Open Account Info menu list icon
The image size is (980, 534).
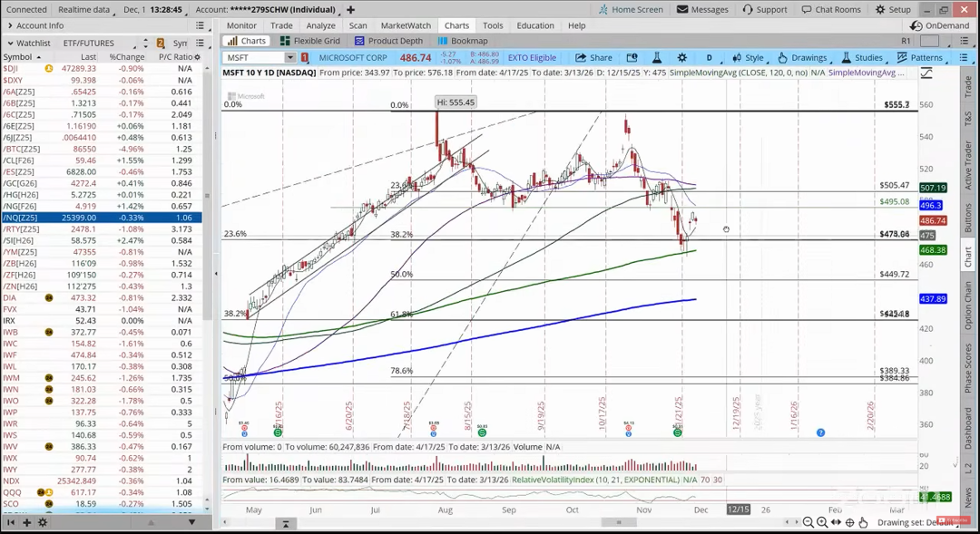(x=200, y=25)
